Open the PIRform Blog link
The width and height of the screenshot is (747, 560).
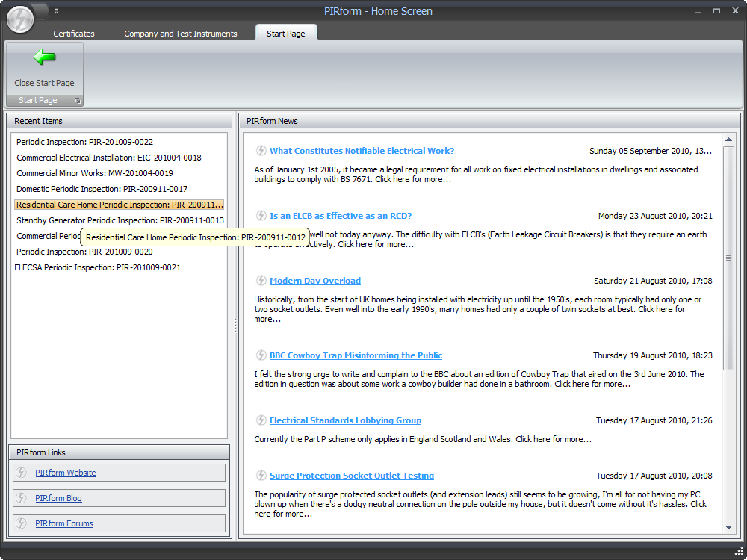(x=58, y=498)
